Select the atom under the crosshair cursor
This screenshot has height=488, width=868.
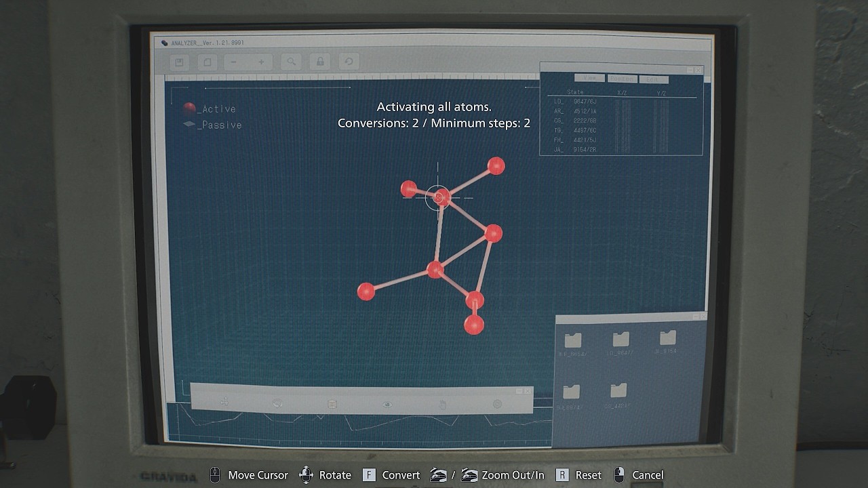[x=441, y=197]
